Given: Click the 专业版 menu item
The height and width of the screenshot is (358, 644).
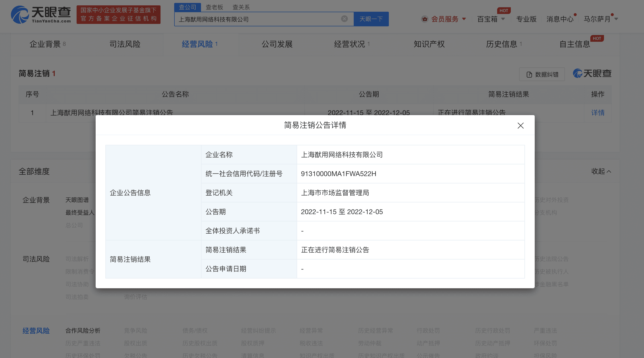Looking at the screenshot, I should pyautogui.click(x=526, y=19).
